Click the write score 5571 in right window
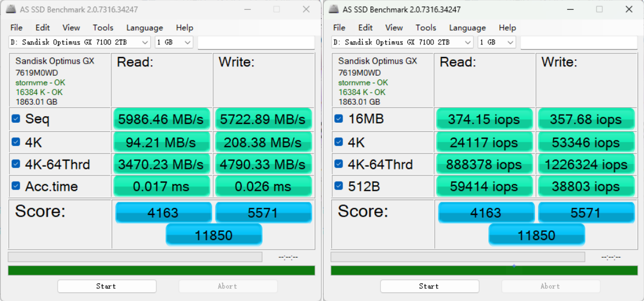 [586, 212]
